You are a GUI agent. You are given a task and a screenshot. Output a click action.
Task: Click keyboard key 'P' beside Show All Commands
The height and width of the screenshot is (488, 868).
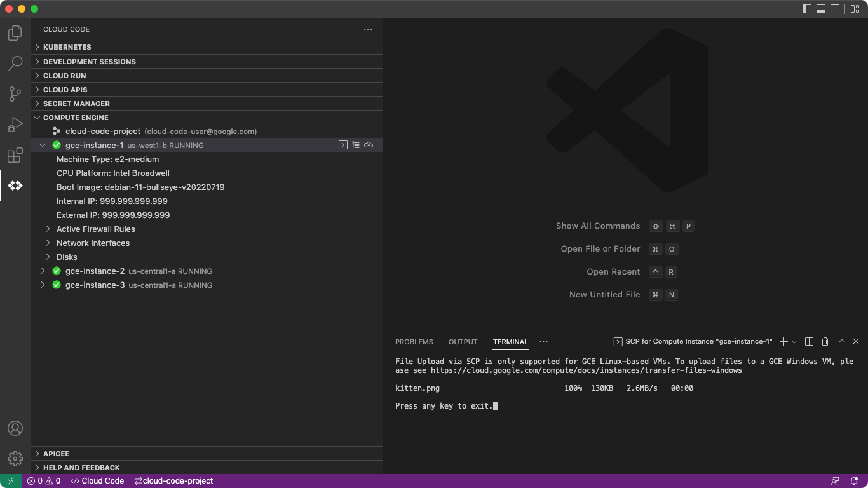688,226
